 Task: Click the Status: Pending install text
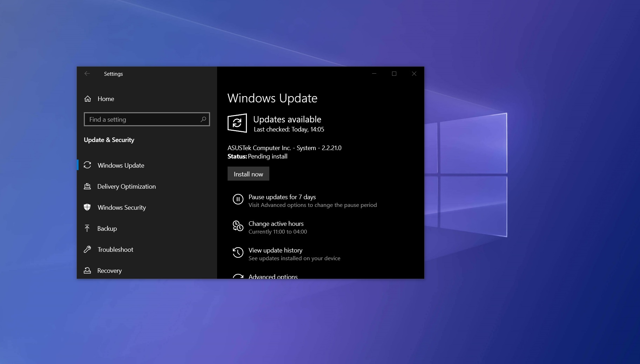[x=257, y=156]
